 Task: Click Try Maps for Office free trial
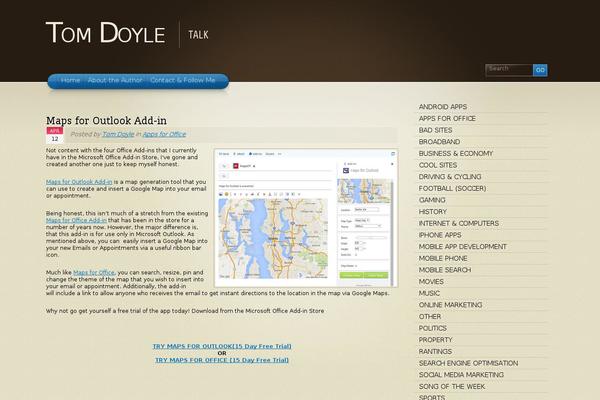point(222,360)
